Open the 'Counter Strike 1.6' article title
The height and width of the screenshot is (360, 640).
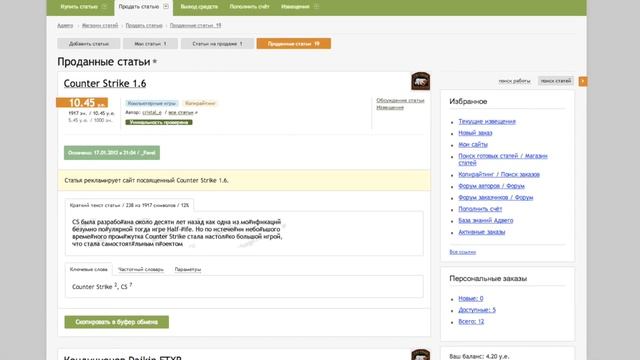105,83
